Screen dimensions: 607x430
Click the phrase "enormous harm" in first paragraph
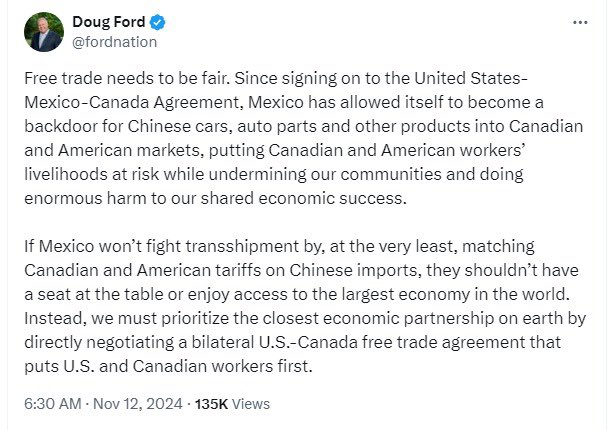pyautogui.click(x=72, y=198)
